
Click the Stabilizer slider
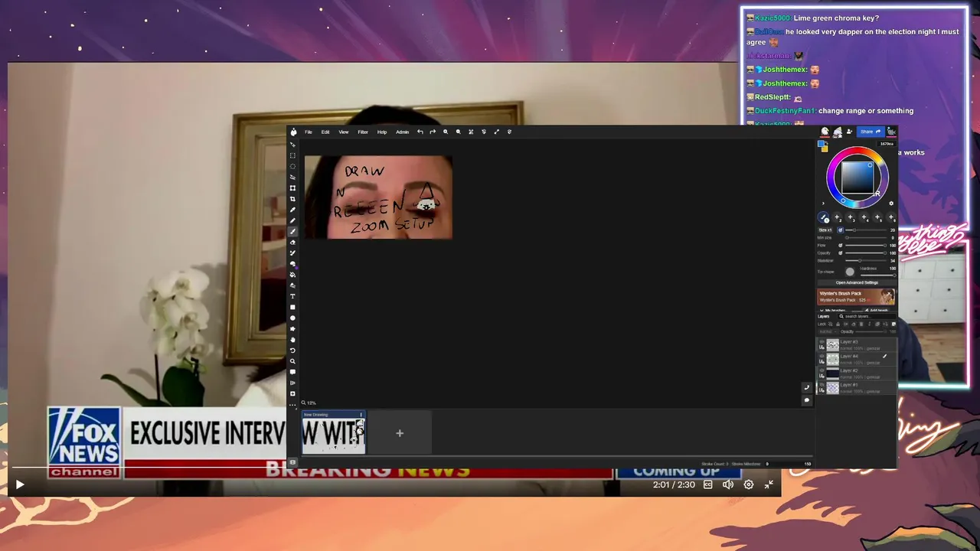(x=867, y=261)
